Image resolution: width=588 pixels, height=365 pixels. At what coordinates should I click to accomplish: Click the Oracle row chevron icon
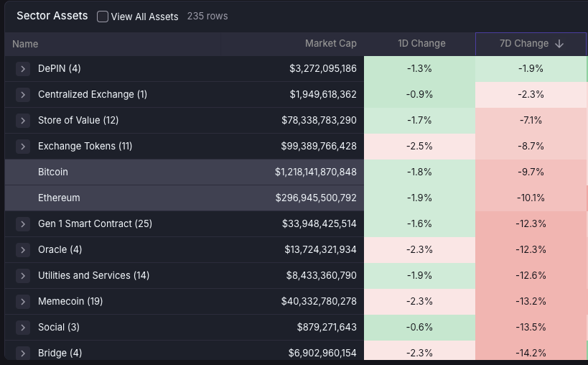click(23, 250)
